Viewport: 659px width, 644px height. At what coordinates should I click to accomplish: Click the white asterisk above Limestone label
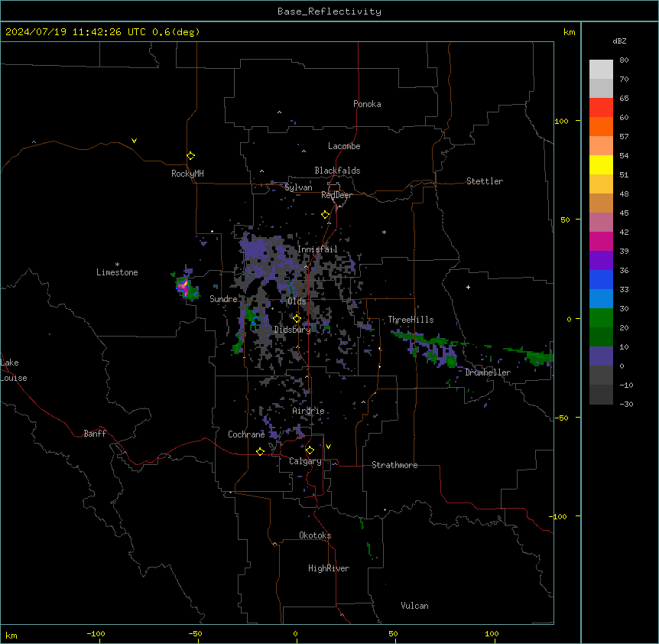coord(117,265)
